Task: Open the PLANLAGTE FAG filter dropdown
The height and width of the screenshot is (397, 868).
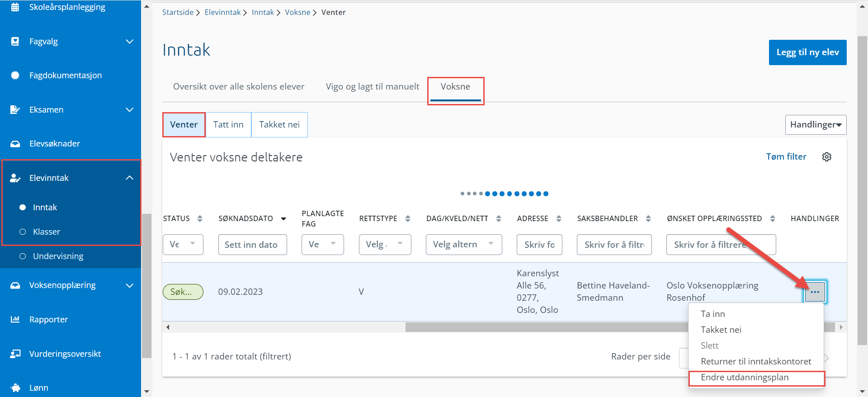Action: click(x=323, y=245)
